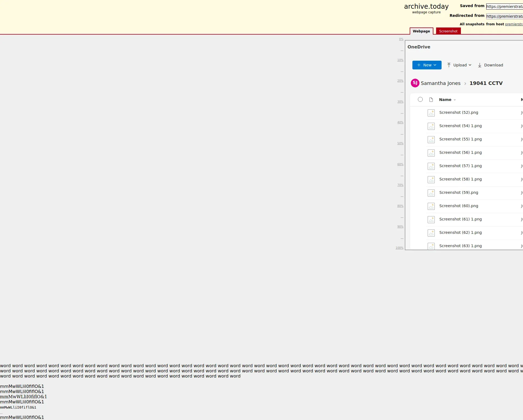Open the file Screenshot (58) 1.png
Image resolution: width=523 pixels, height=420 pixels.
tap(460, 179)
